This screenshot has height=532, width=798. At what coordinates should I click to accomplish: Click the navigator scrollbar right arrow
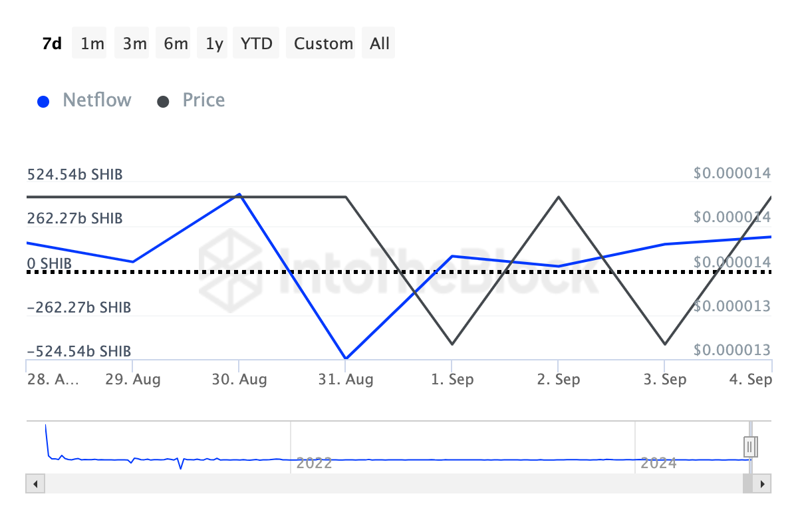[762, 483]
